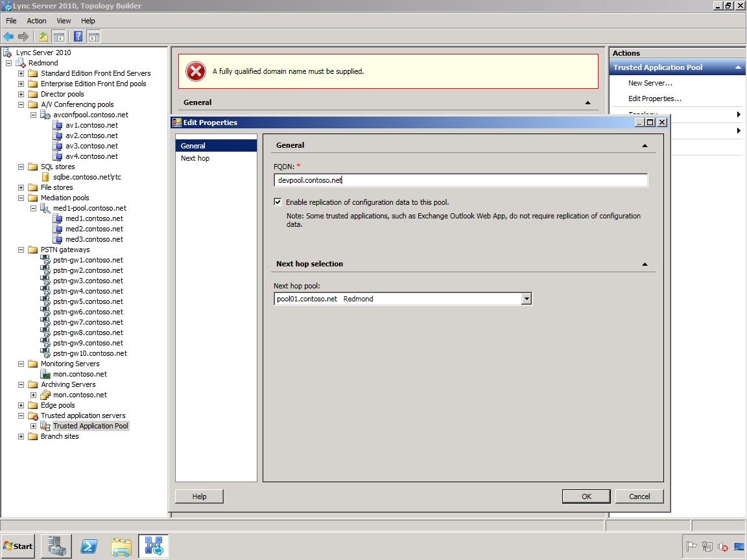Click the Help button in the dialog
The height and width of the screenshot is (560, 747).
click(199, 496)
